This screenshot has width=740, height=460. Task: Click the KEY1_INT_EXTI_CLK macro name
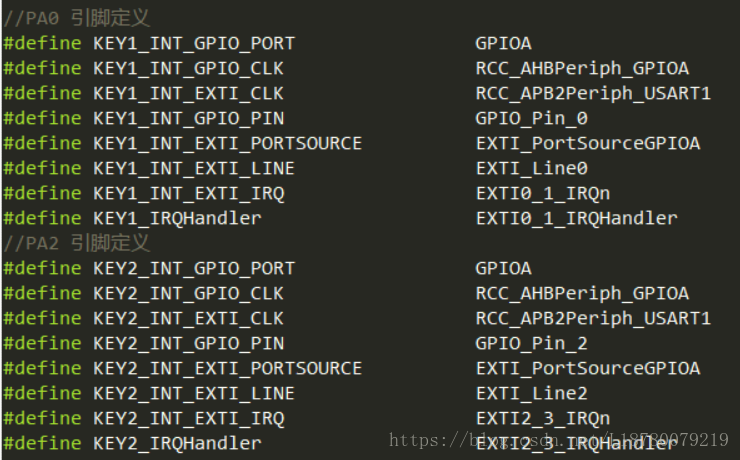[188, 93]
